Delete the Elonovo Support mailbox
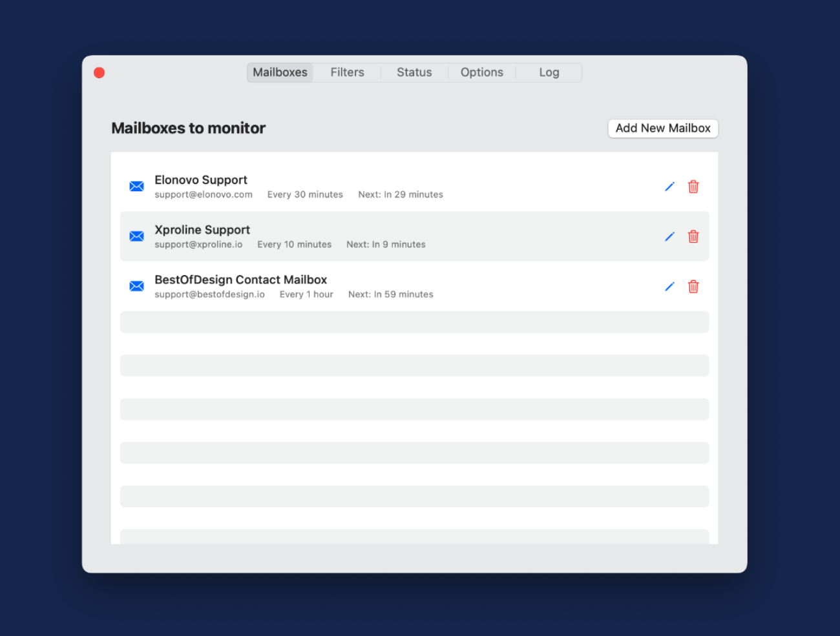Screen dimensions: 840x636 point(693,187)
